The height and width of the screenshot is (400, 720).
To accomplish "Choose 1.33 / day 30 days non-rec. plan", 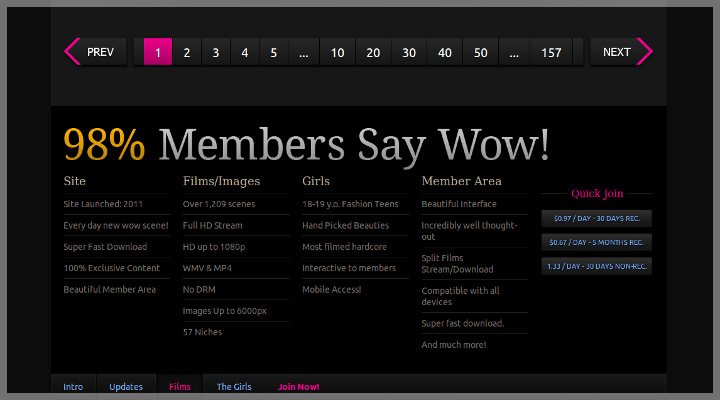I will [x=596, y=266].
